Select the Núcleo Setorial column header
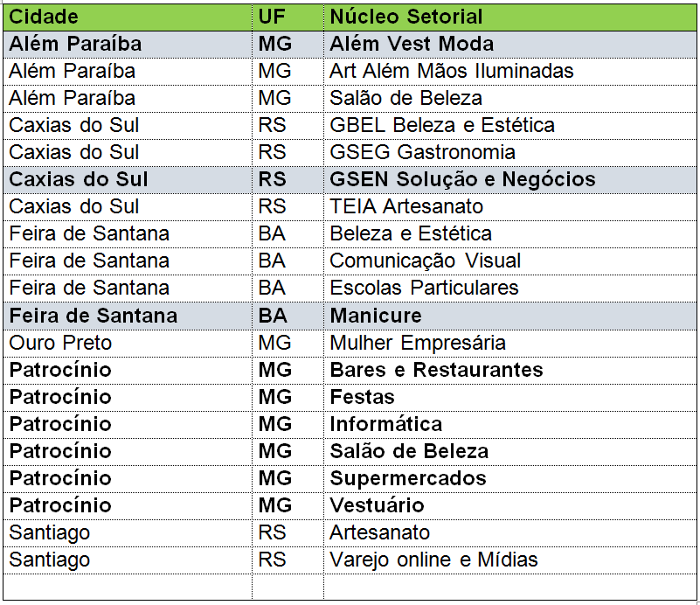Screen dimensions: 700x605 [x=510, y=17]
